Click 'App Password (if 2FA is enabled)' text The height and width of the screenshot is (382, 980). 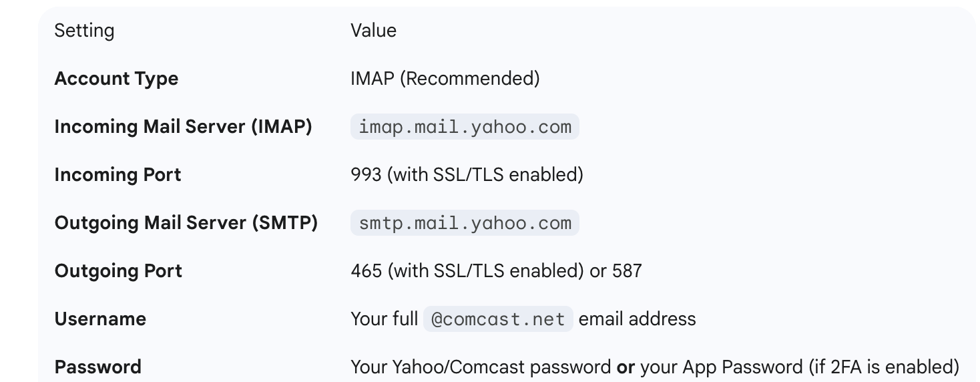click(x=820, y=367)
